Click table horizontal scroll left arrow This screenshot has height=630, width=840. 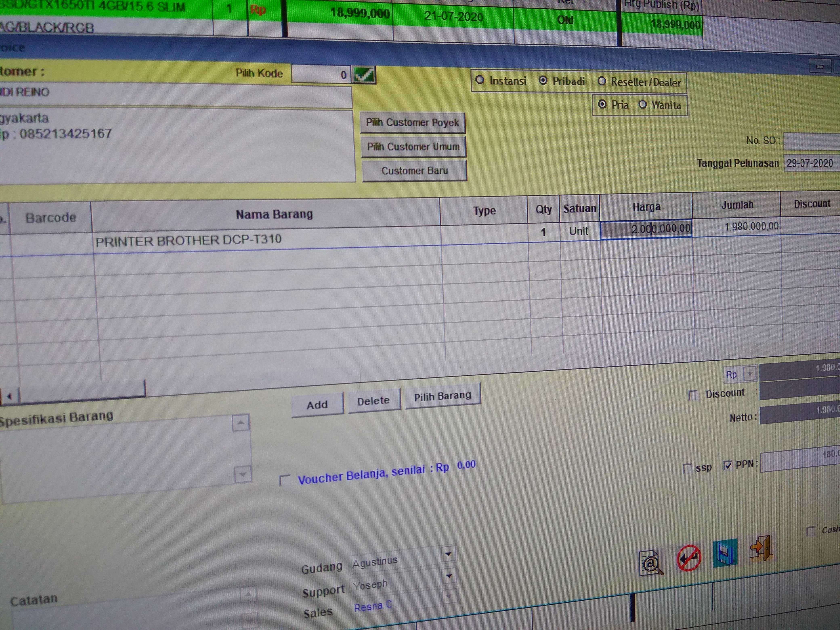9,396
